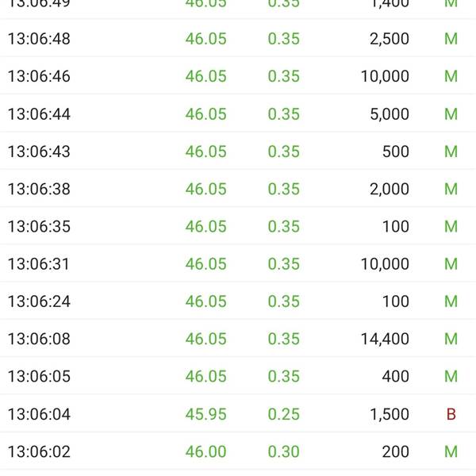
Task: Tap the 13:06:46 timestamp
Action: [39, 76]
